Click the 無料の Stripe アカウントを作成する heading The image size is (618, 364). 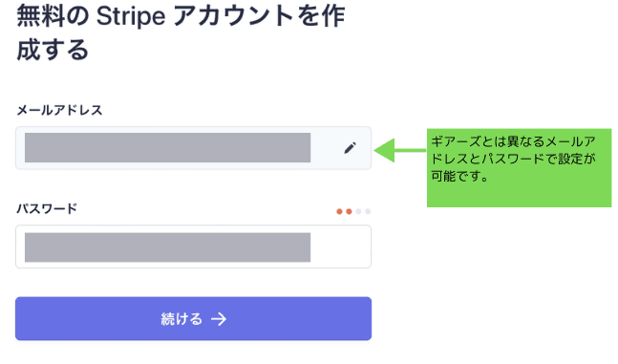coord(181,32)
